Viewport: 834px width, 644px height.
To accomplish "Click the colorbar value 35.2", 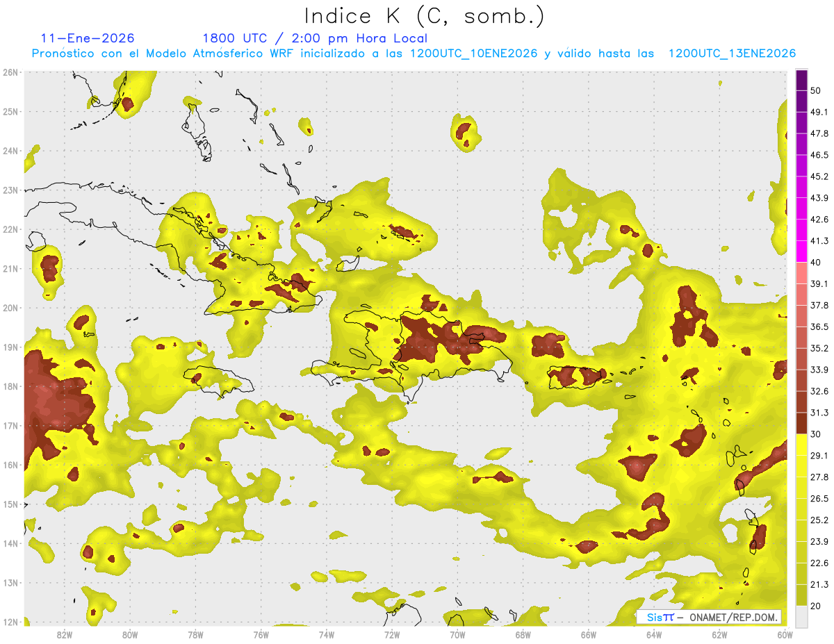I will click(819, 348).
